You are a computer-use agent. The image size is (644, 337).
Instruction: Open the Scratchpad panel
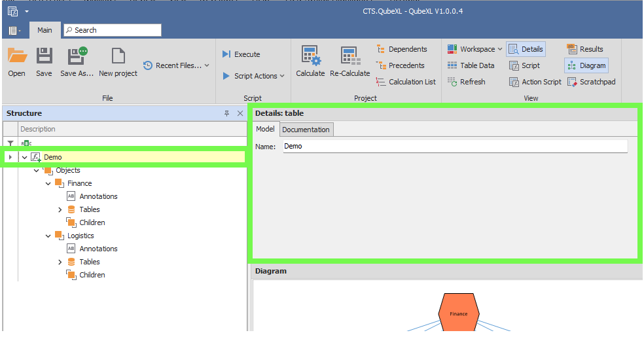tap(591, 82)
